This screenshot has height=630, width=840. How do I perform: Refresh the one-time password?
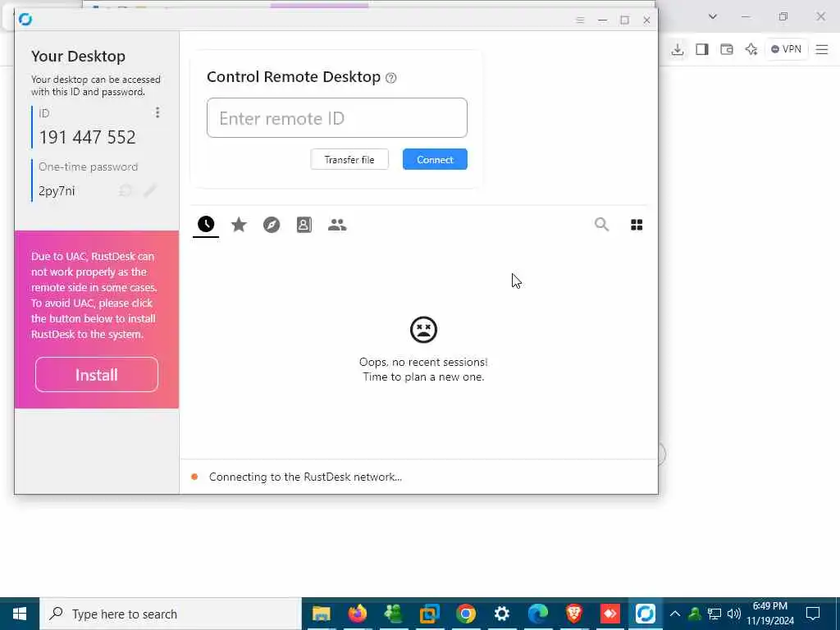pos(126,190)
